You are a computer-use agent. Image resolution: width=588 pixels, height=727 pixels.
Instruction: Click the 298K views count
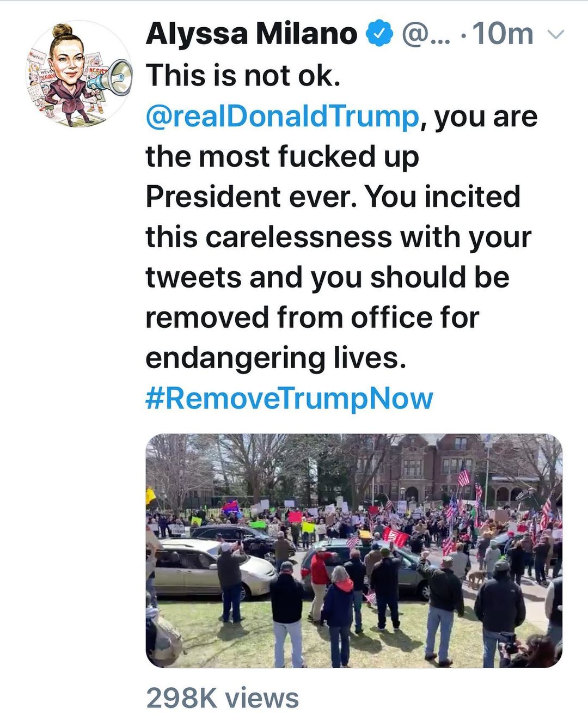tap(222, 698)
